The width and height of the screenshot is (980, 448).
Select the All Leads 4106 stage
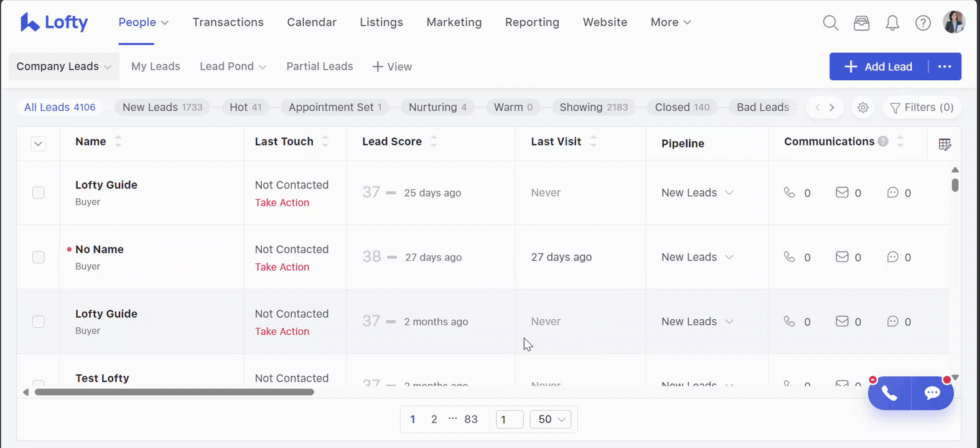click(60, 108)
